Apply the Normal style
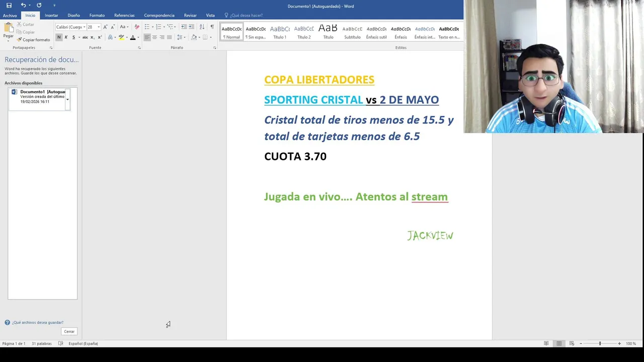This screenshot has width=644, height=362. pos(231,32)
